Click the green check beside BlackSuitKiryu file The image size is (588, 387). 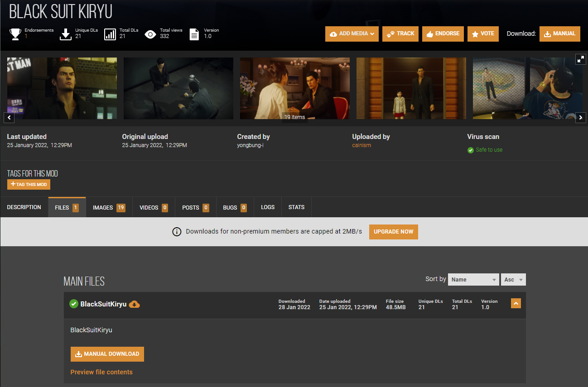pos(74,304)
